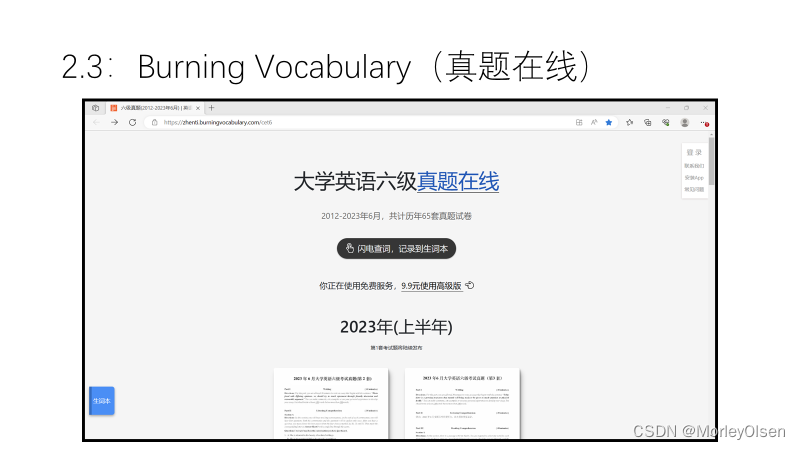Open the browser settings and more menu
800x450 pixels.
(704, 122)
